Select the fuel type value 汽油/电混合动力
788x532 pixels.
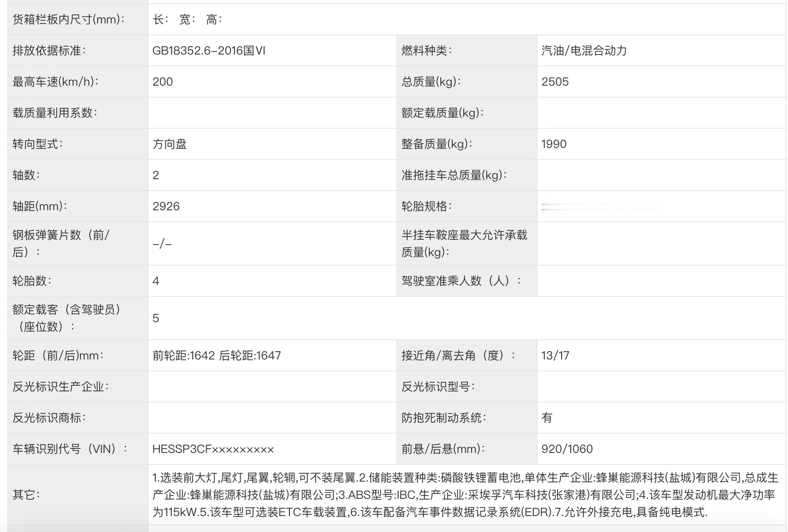[x=584, y=51]
